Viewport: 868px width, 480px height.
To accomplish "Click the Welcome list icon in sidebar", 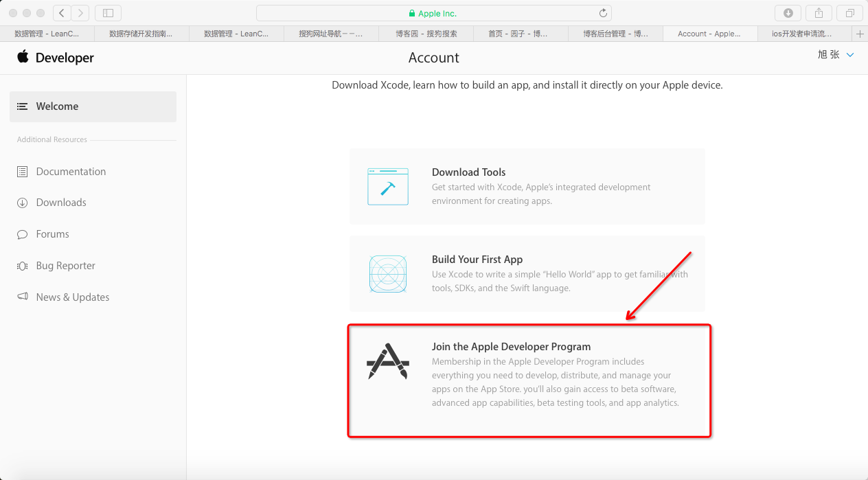I will click(23, 106).
